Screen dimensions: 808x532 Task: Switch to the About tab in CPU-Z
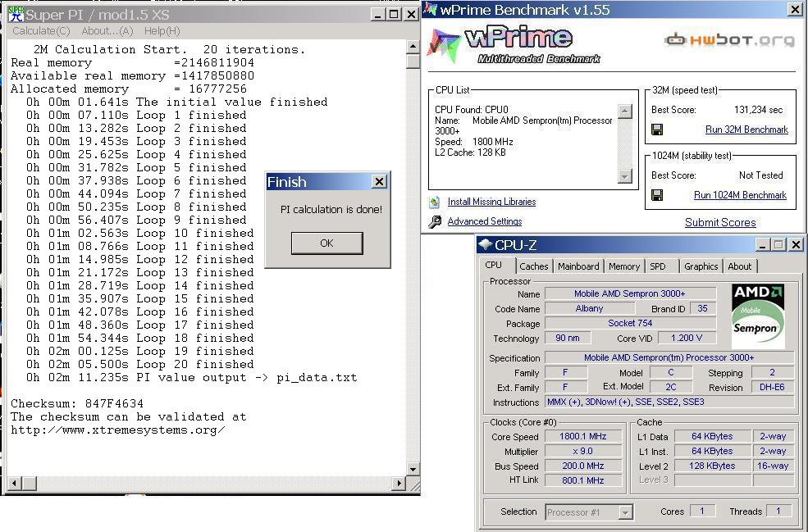(x=739, y=266)
